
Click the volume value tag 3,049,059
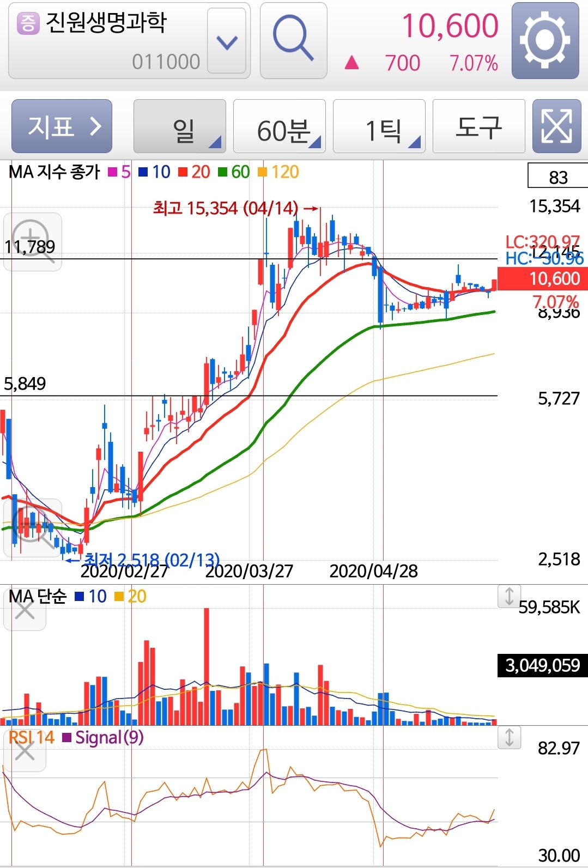(x=543, y=665)
